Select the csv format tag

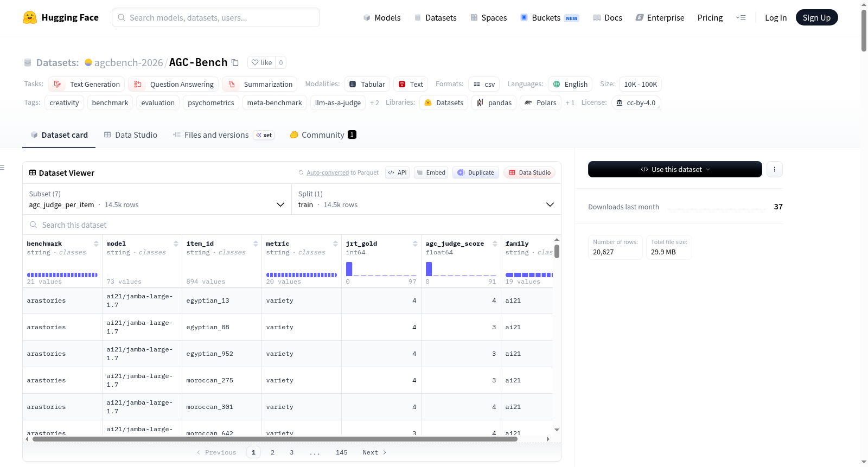point(484,84)
